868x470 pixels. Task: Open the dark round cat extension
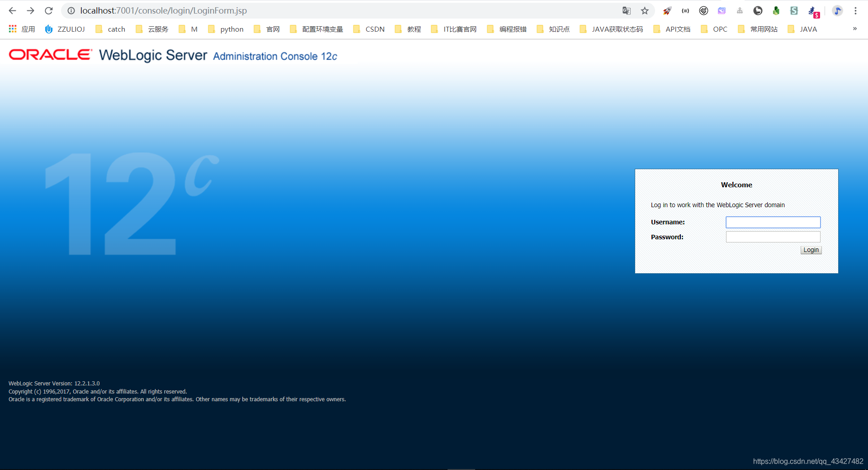758,10
